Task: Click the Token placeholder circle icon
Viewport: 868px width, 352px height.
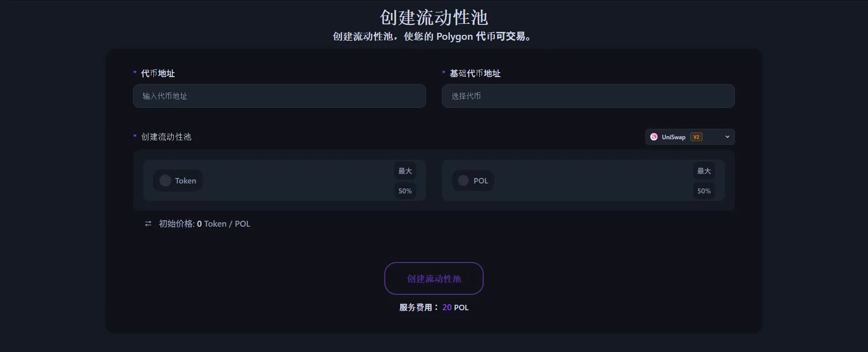Action: [x=165, y=180]
